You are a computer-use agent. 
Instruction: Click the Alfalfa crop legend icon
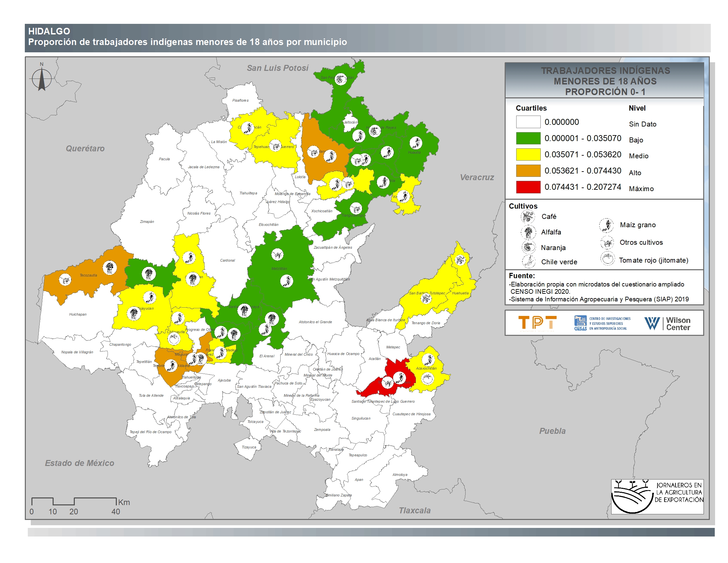coord(528,232)
